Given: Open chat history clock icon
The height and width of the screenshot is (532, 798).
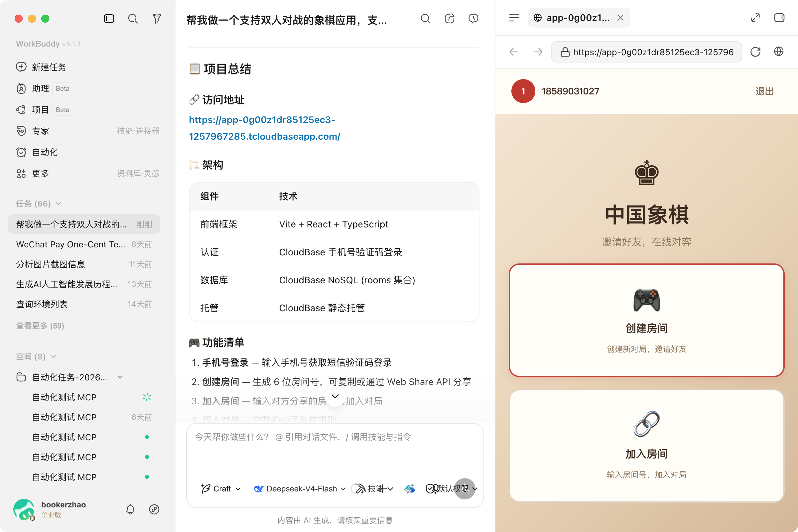Looking at the screenshot, I should [473, 19].
